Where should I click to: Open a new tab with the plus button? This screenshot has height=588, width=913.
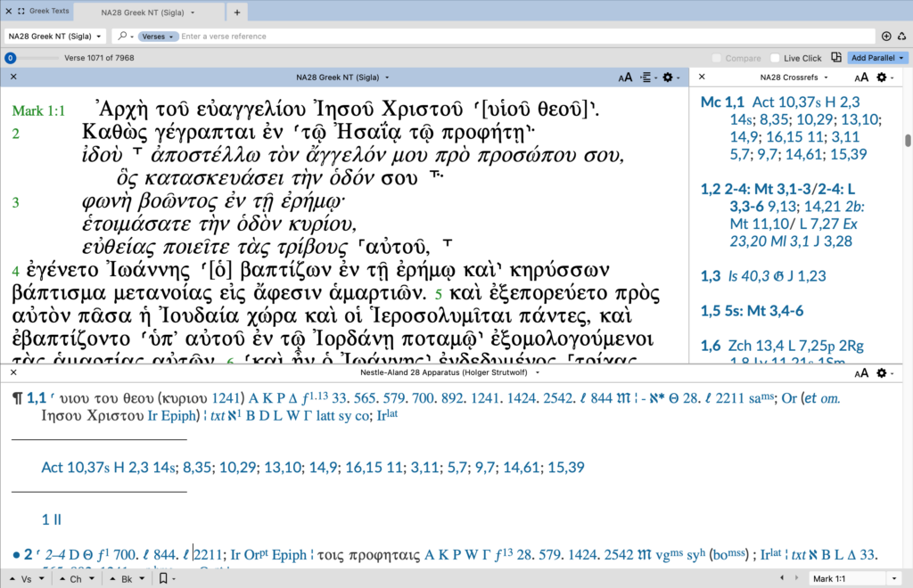tap(237, 12)
